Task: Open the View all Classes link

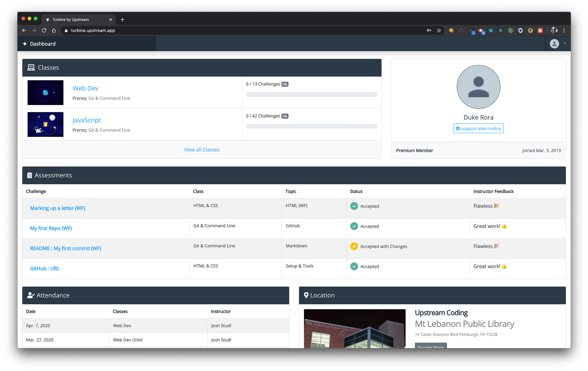Action: point(202,150)
